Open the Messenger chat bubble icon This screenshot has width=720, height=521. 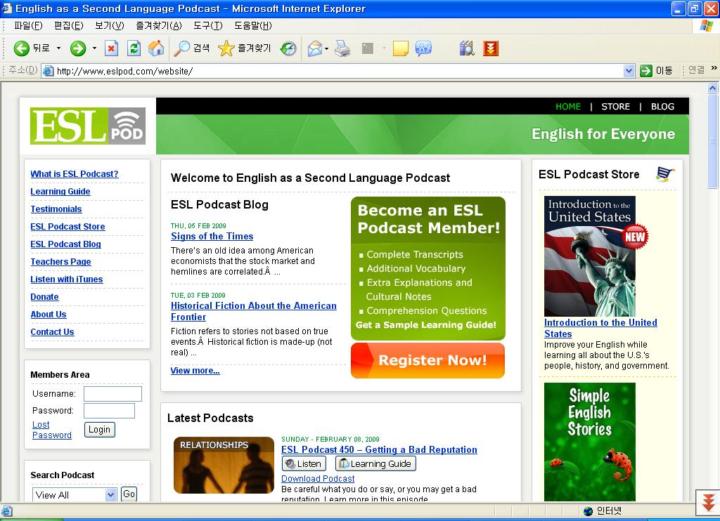coord(423,48)
